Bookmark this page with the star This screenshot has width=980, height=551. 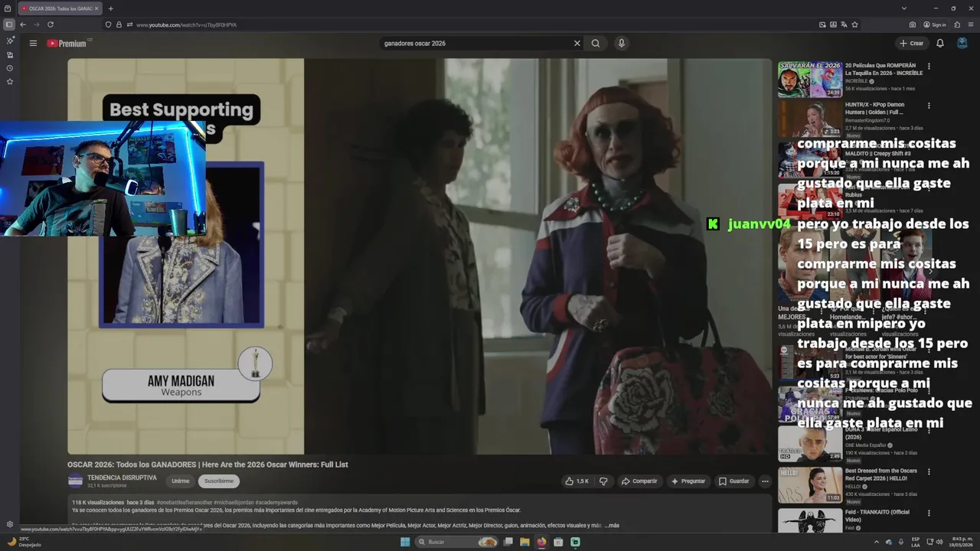[x=854, y=24]
